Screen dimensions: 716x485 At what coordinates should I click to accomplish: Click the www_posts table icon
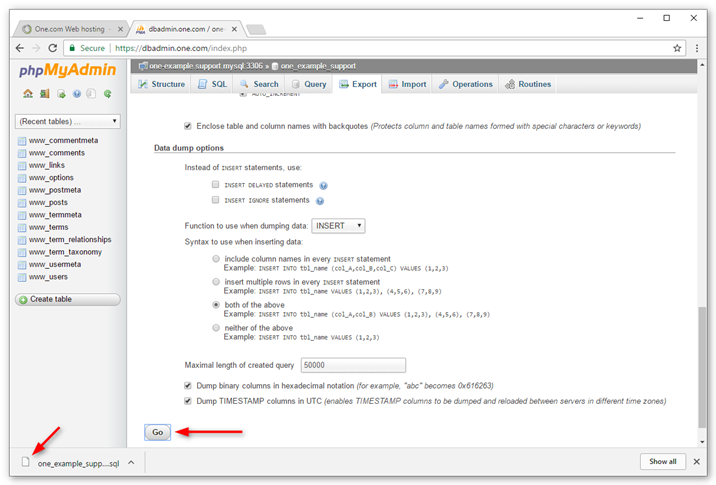(x=21, y=203)
